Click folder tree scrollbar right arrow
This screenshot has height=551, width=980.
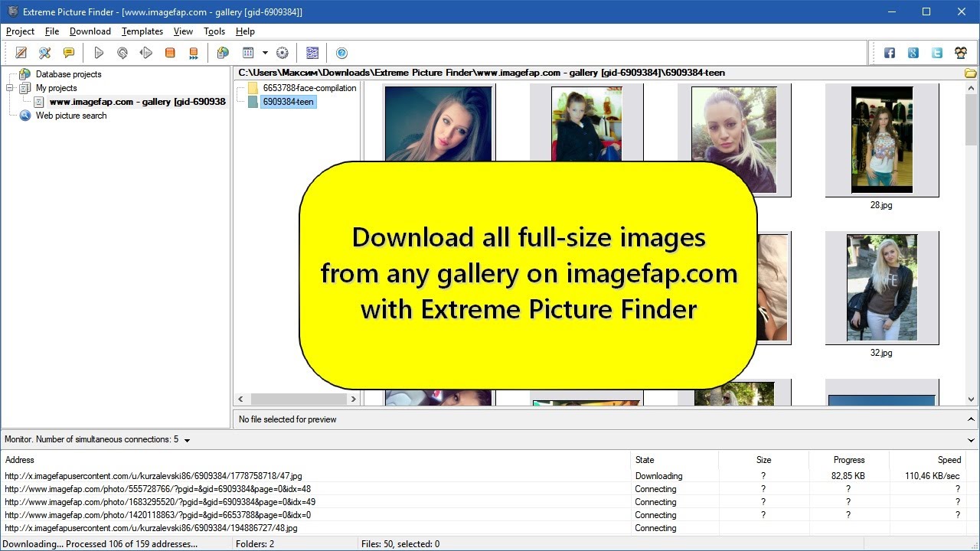click(353, 399)
